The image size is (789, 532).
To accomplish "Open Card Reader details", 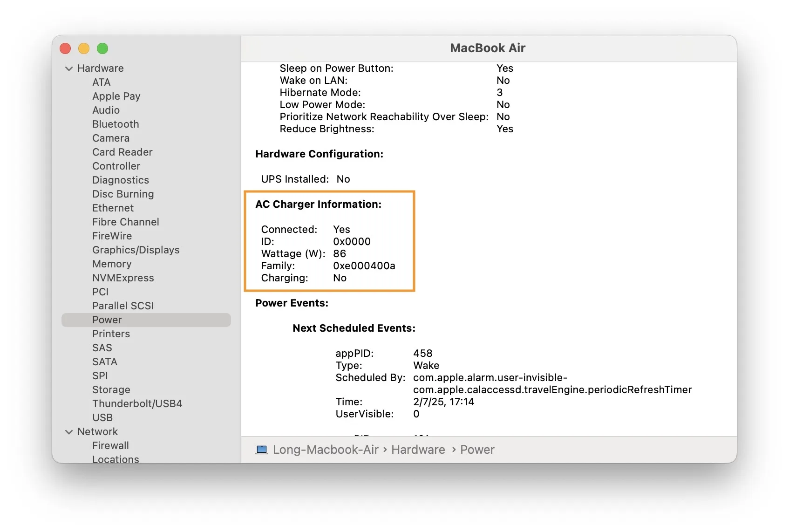I will [x=122, y=152].
